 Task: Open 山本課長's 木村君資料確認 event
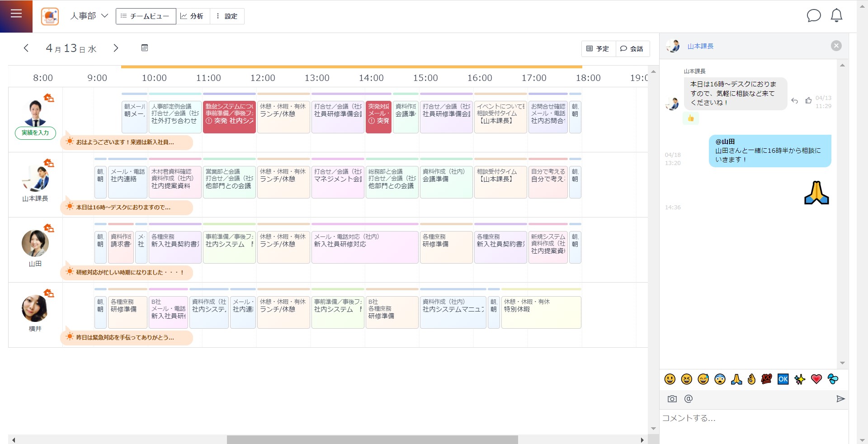pos(175,182)
